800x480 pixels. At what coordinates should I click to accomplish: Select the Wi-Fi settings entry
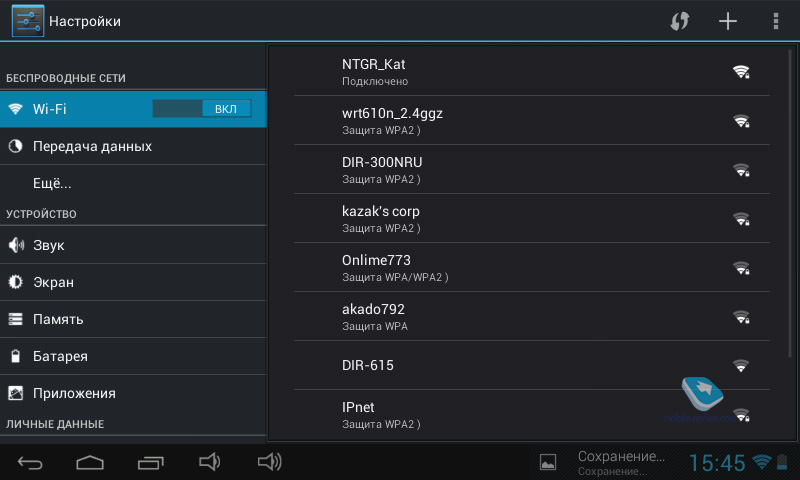133,109
